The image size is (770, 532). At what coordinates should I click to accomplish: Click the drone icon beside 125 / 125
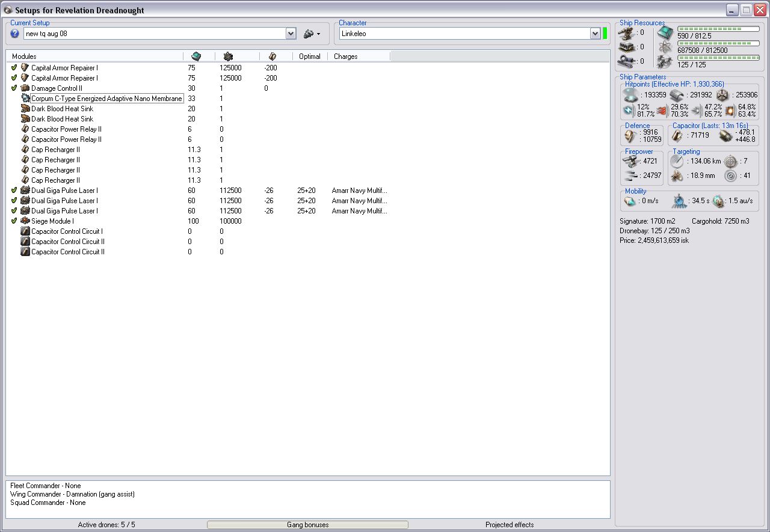(665, 61)
